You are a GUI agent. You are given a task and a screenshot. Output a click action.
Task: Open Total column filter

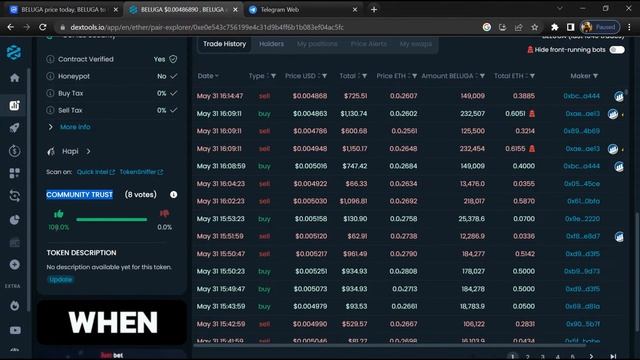click(364, 76)
